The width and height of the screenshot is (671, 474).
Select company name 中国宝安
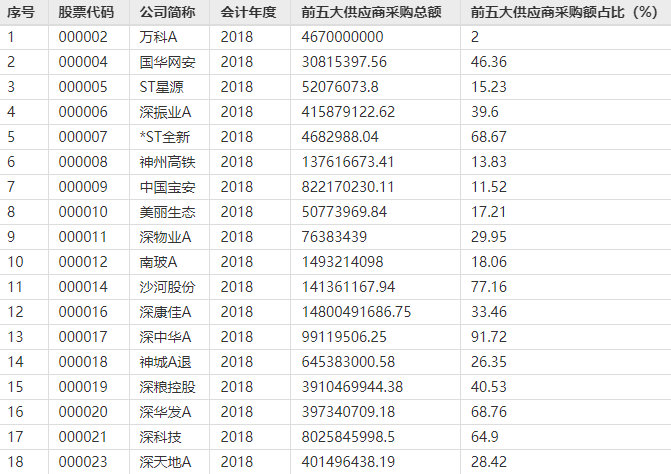pos(167,187)
